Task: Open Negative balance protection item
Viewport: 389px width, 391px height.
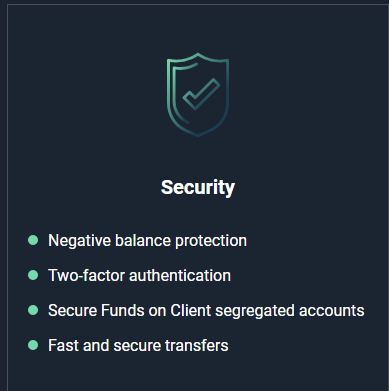Action: tap(148, 241)
